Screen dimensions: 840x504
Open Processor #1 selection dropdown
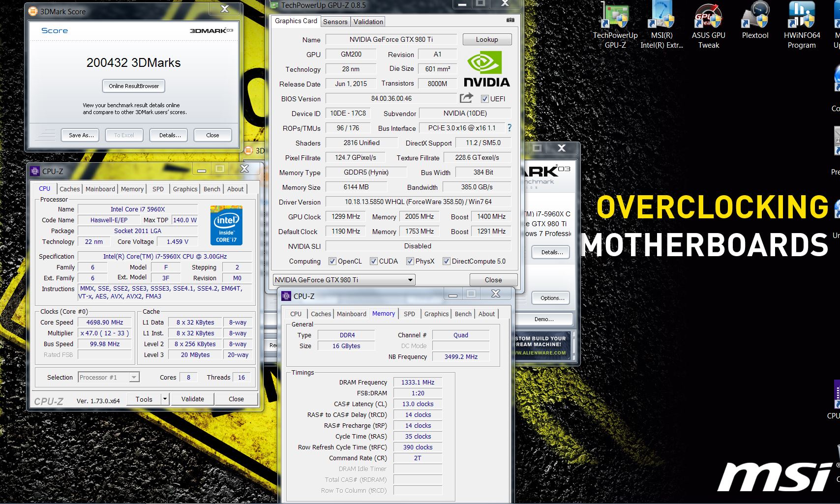[x=109, y=377]
